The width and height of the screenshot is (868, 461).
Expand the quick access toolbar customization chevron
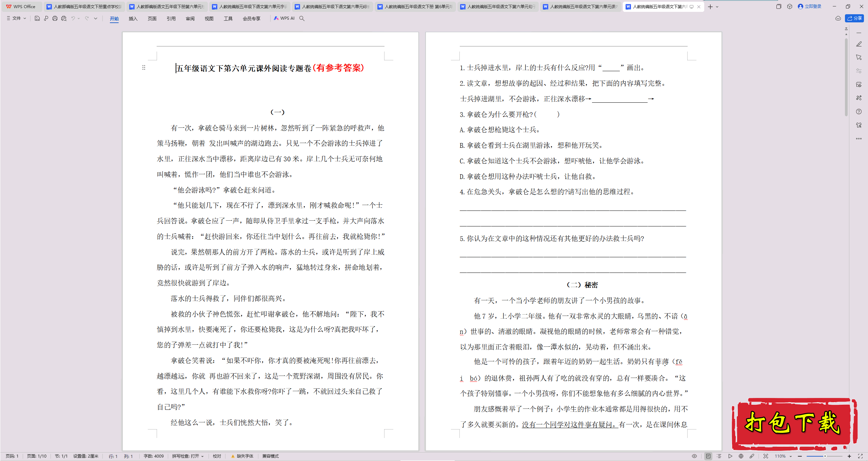click(x=96, y=19)
